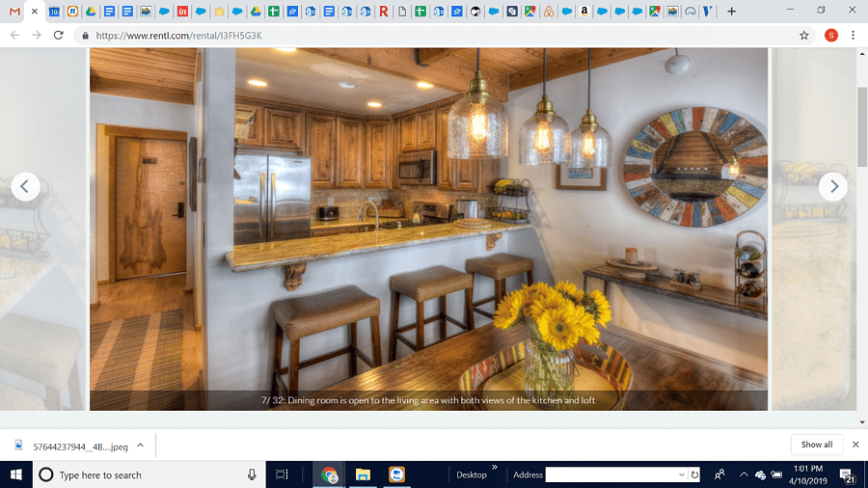The width and height of the screenshot is (868, 488).
Task: Open the Airbnb tab
Action: tap(548, 11)
